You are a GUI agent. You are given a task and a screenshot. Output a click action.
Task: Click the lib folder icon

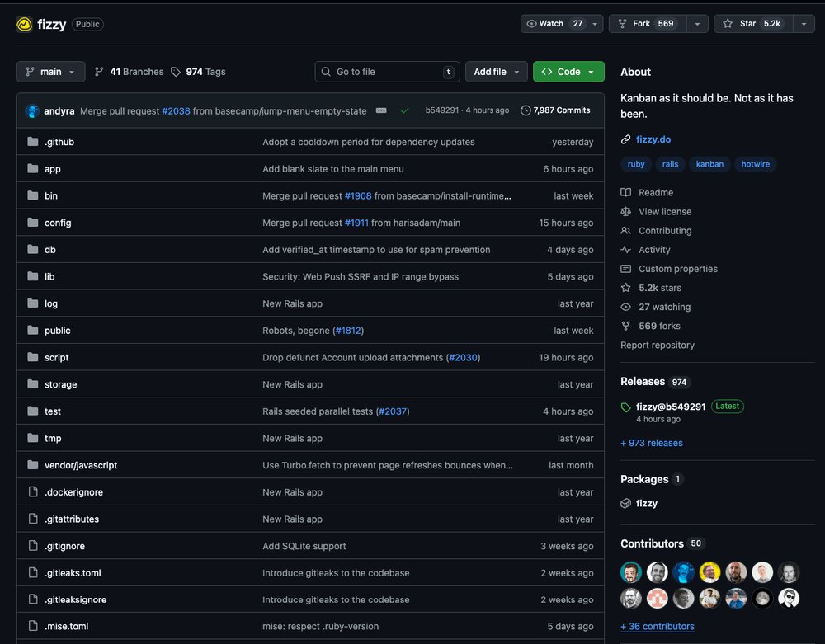[x=33, y=276]
